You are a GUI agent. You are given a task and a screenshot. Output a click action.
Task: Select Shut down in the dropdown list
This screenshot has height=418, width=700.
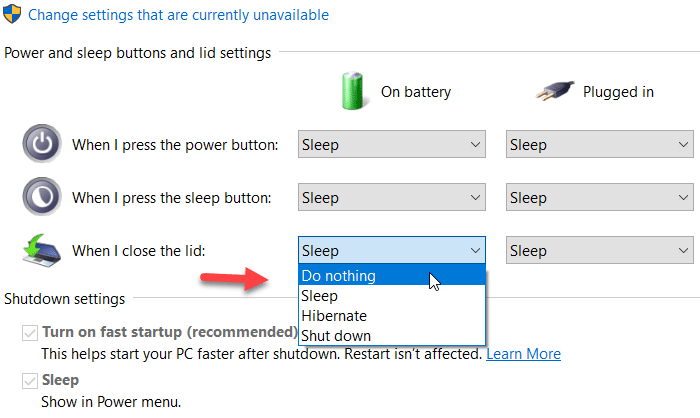(336, 336)
